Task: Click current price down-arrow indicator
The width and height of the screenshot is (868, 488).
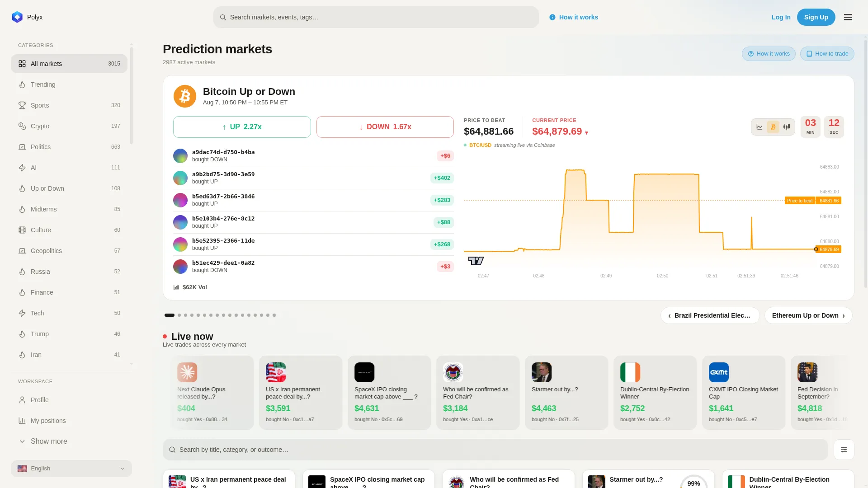Action: coord(586,133)
